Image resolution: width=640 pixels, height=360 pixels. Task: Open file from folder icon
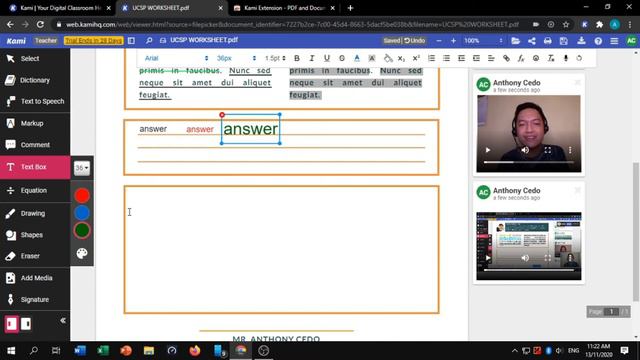(516, 41)
